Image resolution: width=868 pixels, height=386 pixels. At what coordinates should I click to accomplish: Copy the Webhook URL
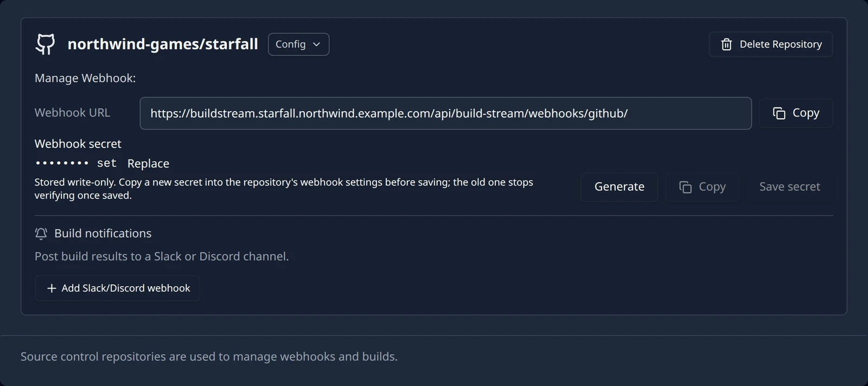click(x=796, y=113)
